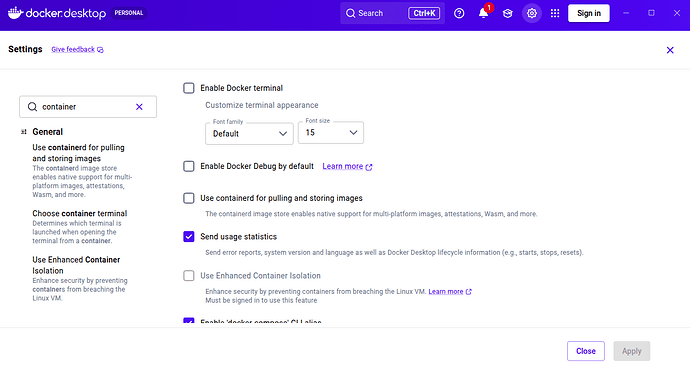Click the containerd image store description in main panel
690x372 pixels.
pos(371,214)
